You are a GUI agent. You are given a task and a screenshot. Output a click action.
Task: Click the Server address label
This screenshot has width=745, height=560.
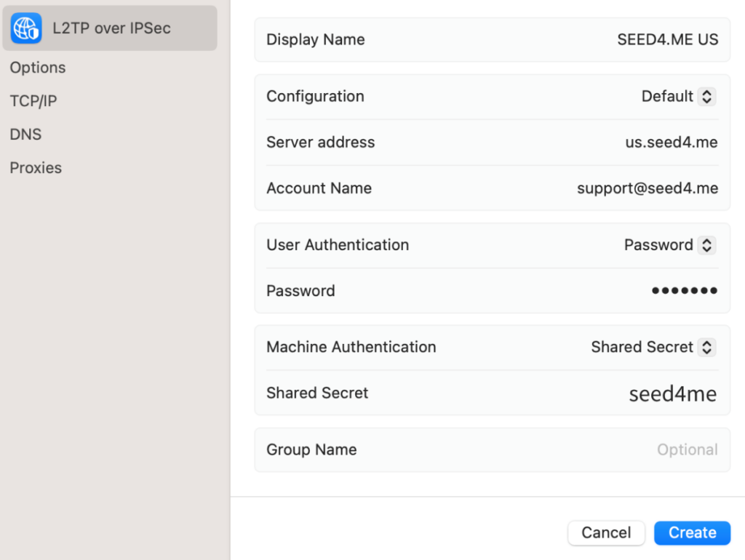click(x=320, y=142)
